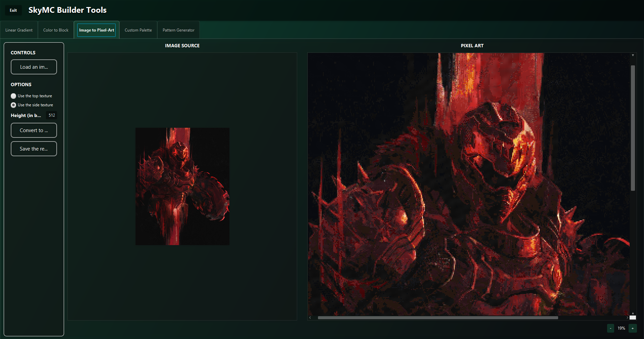The width and height of the screenshot is (644, 339).
Task: Click the arrow at bottom of vertical scrollbar
Action: pyautogui.click(x=633, y=313)
